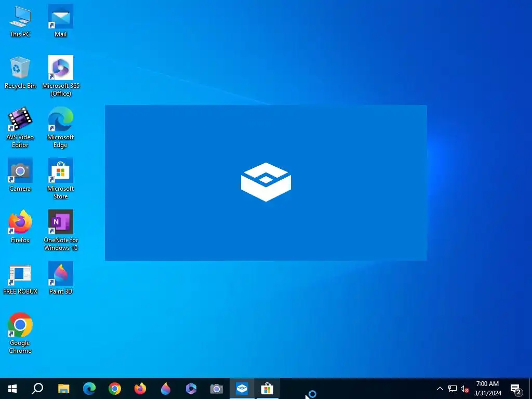Select the Recycle Bin on the desktop
The width and height of the screenshot is (532, 399).
(x=20, y=73)
